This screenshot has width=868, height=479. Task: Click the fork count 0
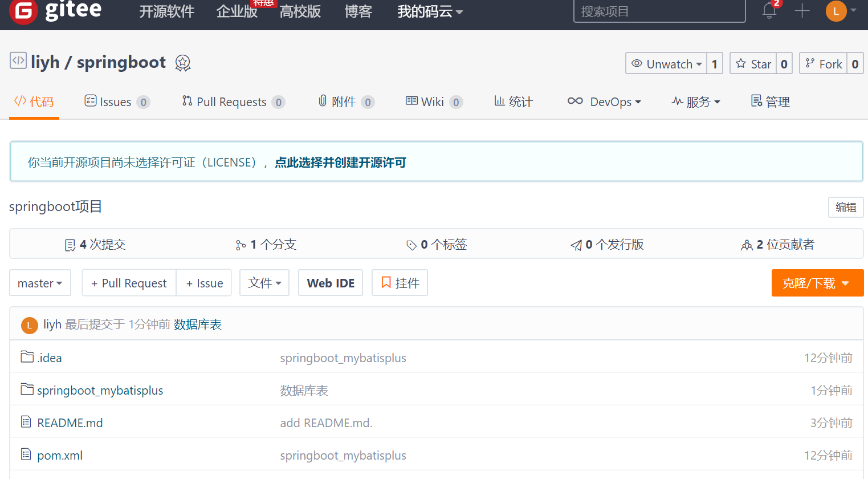click(855, 63)
